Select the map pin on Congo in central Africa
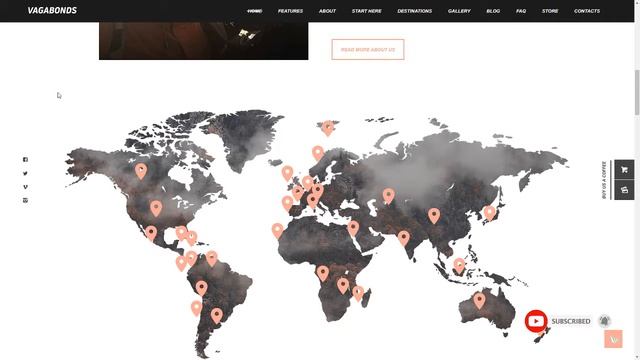The image size is (640, 360). click(323, 273)
